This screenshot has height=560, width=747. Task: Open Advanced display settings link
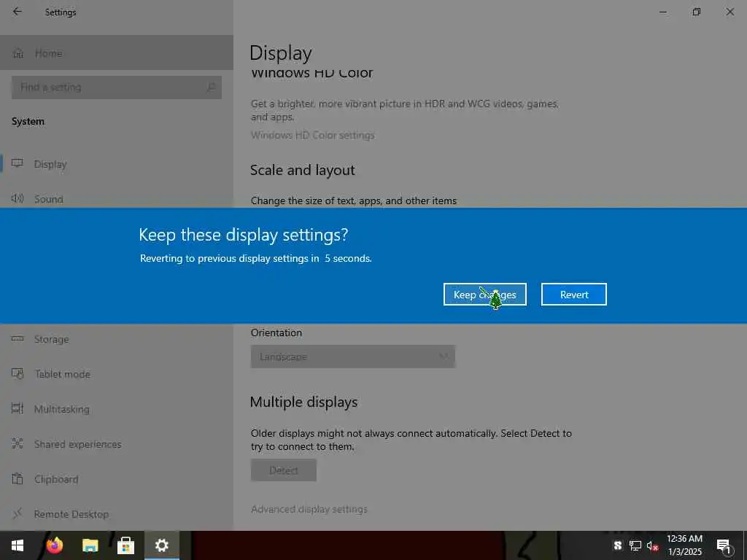point(309,509)
